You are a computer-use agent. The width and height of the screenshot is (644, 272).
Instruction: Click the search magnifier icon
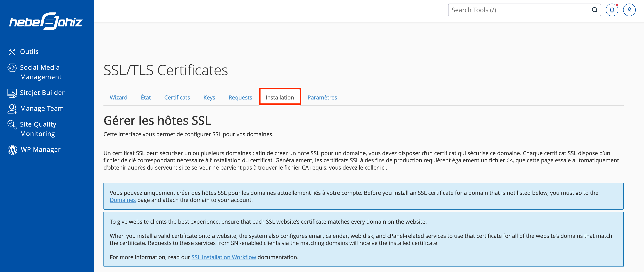pos(595,10)
